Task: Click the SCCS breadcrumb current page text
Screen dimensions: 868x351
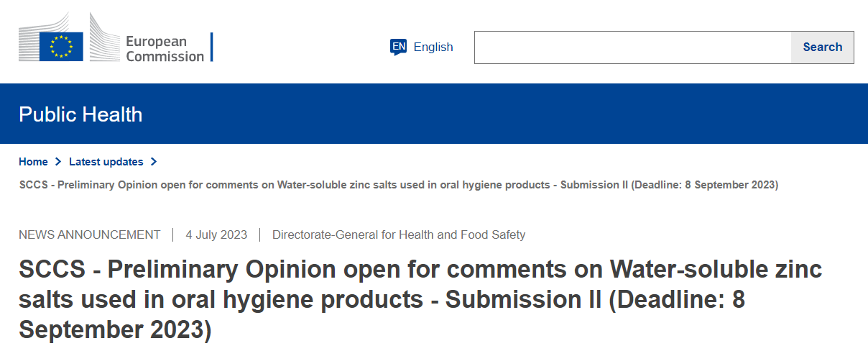Action: pyautogui.click(x=398, y=184)
